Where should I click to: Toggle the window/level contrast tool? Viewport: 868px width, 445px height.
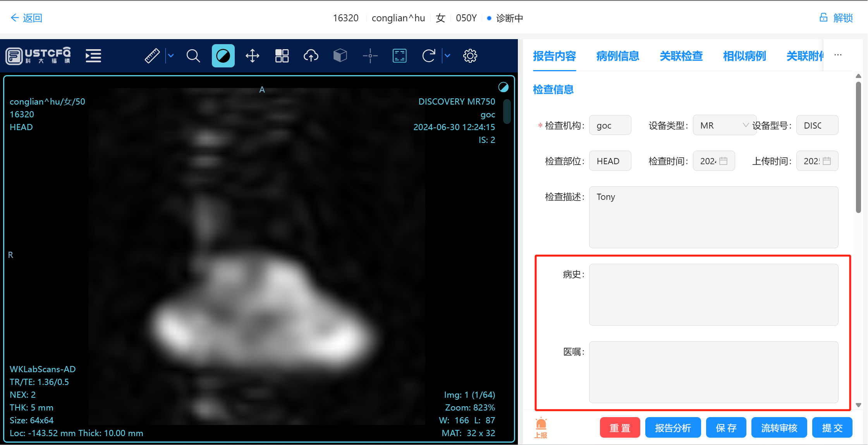pyautogui.click(x=223, y=56)
